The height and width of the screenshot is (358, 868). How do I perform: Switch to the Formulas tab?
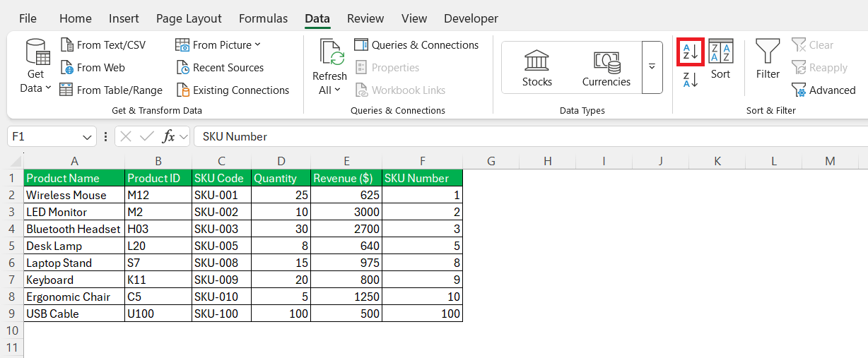tap(263, 18)
